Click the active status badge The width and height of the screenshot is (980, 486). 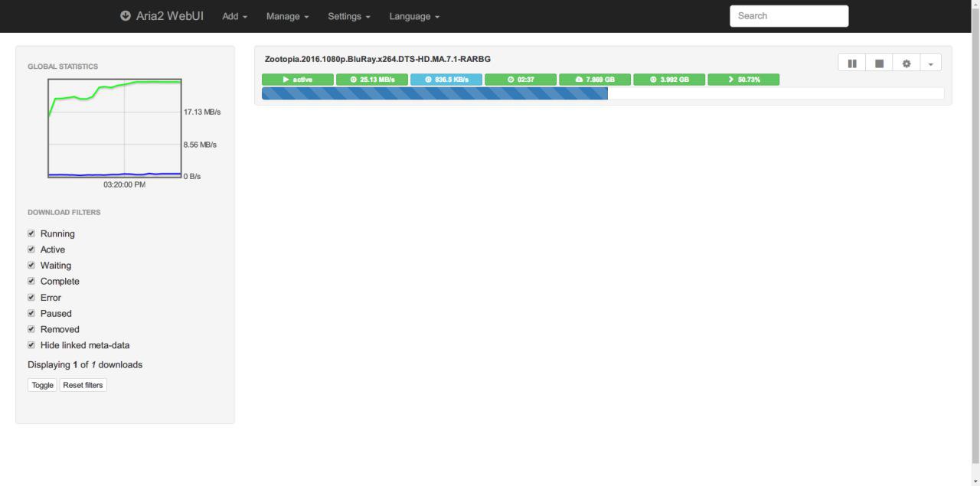[298, 80]
